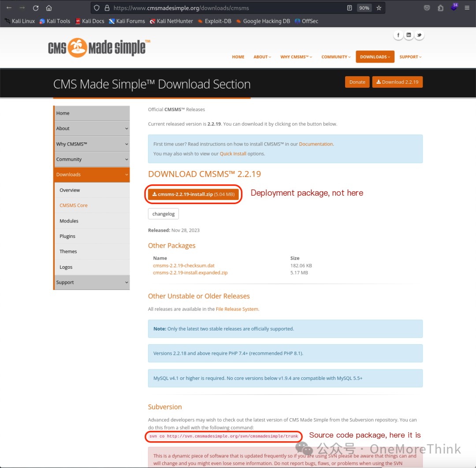Open the browser hamburger menu
Screen dimensions: 476x468
click(467, 8)
